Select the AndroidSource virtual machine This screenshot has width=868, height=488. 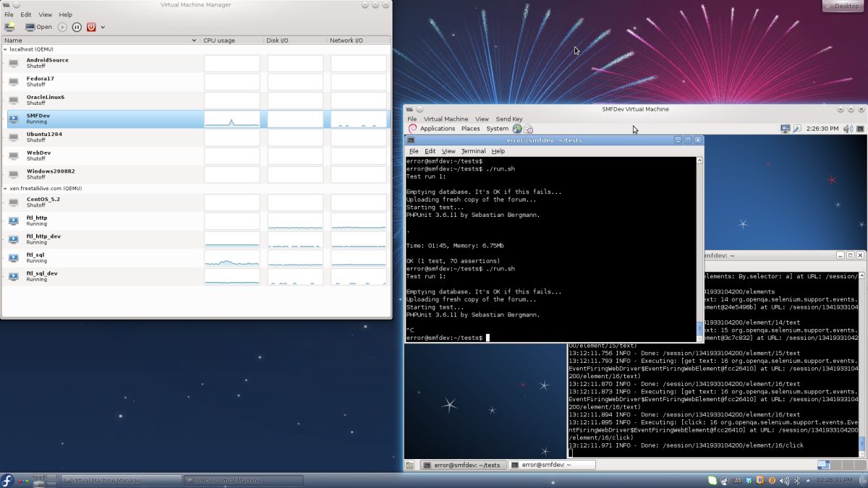click(x=195, y=63)
